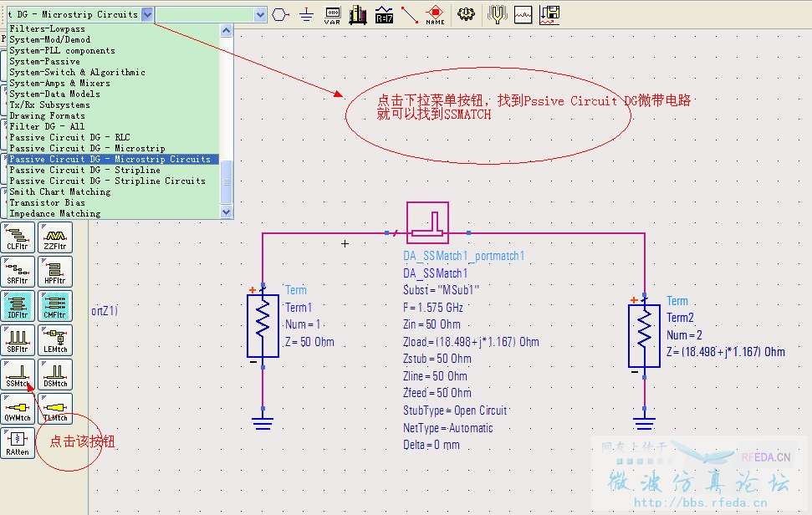Select the SBFltr palette component
This screenshot has width=812, height=515.
(x=18, y=340)
